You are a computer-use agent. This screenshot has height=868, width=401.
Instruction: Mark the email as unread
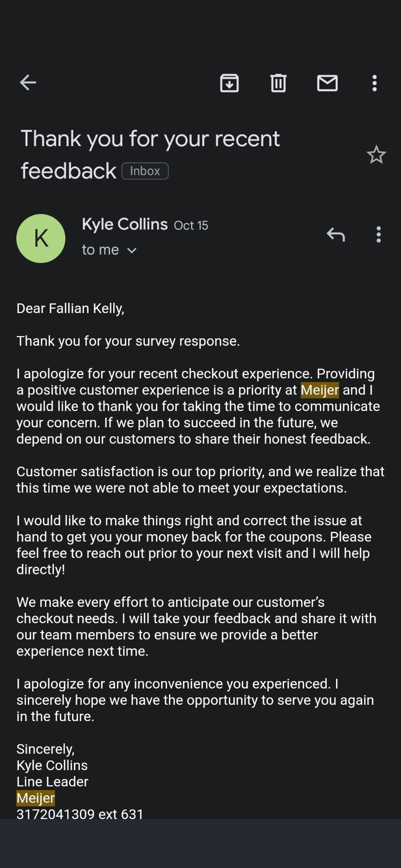point(327,83)
